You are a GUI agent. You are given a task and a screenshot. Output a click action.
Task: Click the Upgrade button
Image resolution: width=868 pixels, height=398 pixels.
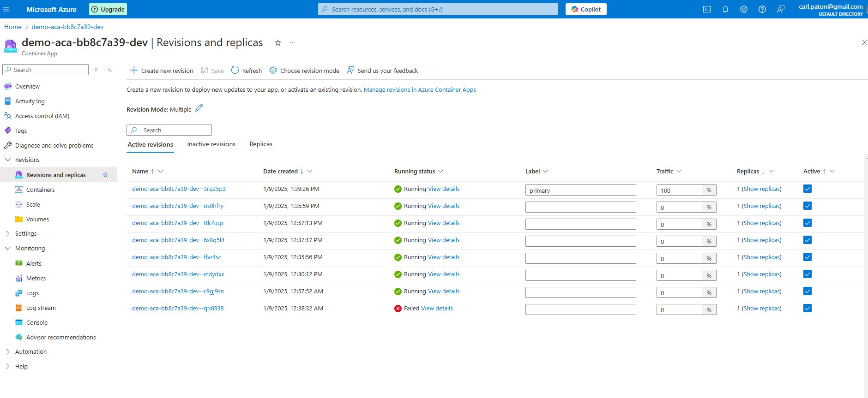108,9
